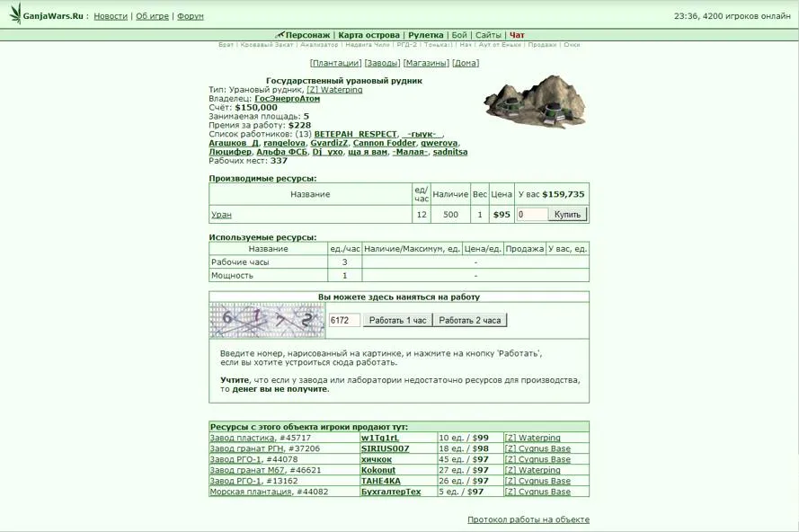799x532 pixels.
Task: Click the GanjaWars leaf logo icon
Action: pos(14,14)
